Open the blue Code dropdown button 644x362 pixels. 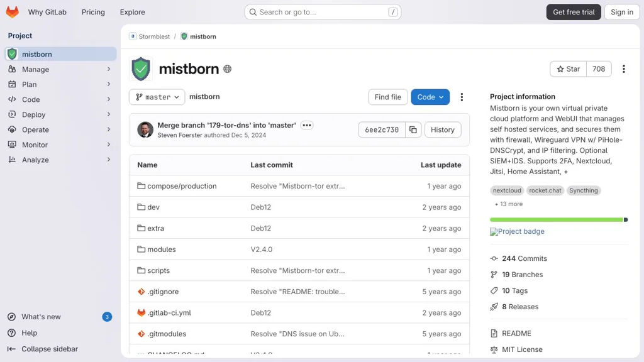coord(430,97)
